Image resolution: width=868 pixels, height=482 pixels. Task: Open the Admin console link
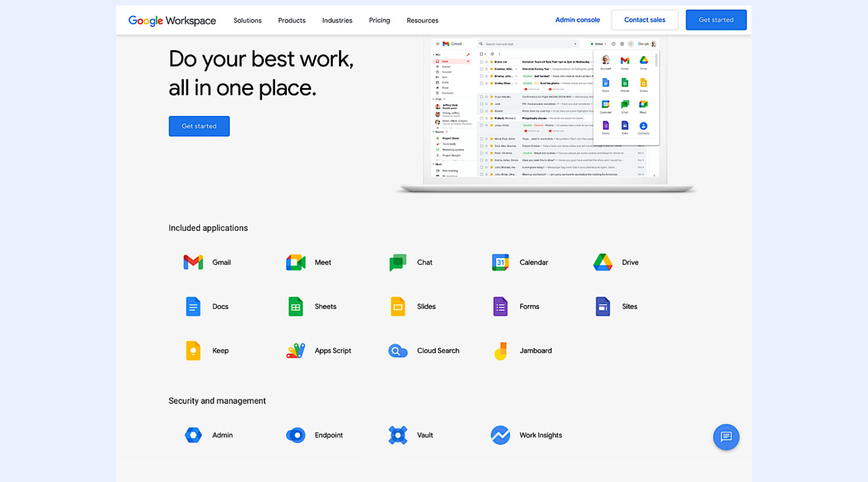tap(577, 20)
